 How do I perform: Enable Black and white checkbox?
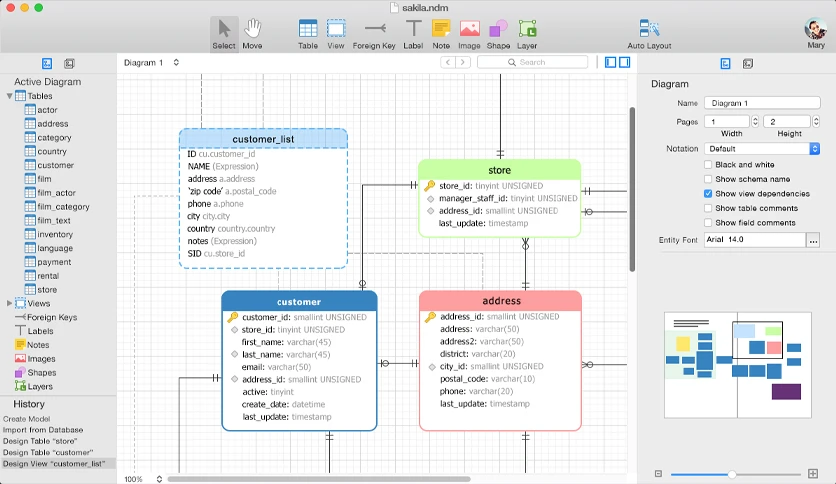point(708,165)
